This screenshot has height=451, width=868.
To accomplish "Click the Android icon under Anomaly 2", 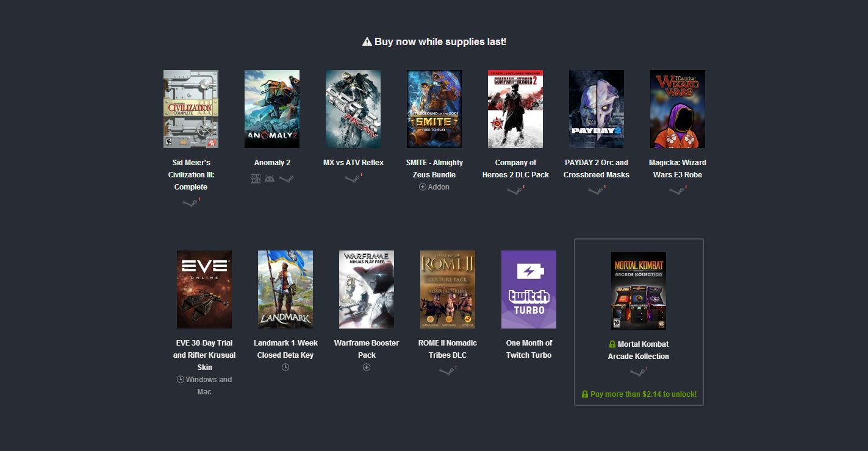I will 270,179.
